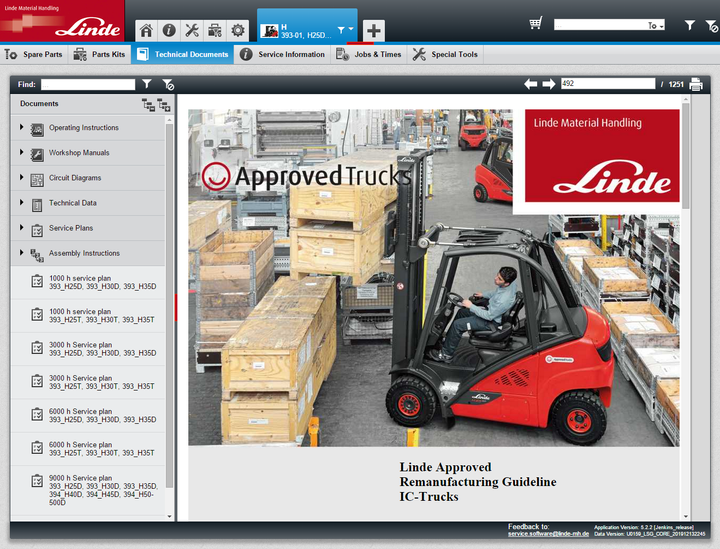Switch to Parts Kits tab
Image resolution: width=720 pixels, height=549 pixels.
pos(99,54)
